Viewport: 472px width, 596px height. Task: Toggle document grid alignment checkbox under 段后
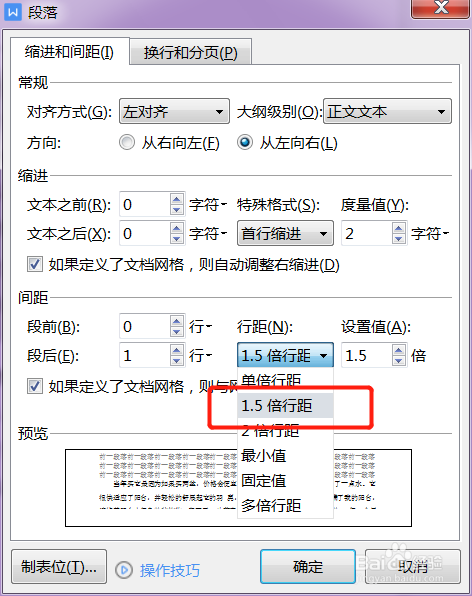[35, 386]
